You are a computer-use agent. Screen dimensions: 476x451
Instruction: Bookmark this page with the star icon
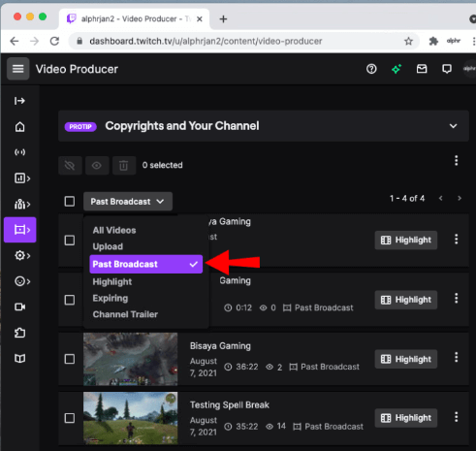(408, 41)
